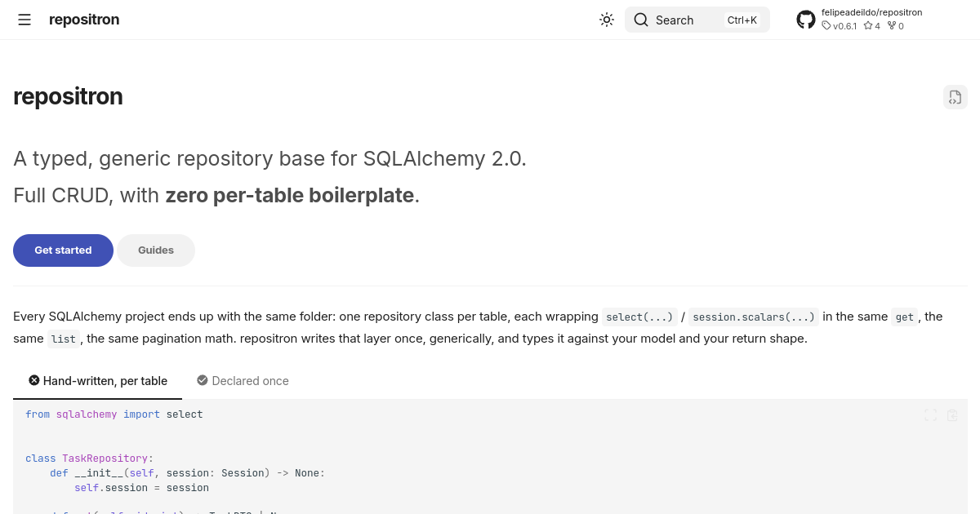Click the magnifier icon in search
Image resolution: width=980 pixels, height=514 pixels.
coord(641,20)
